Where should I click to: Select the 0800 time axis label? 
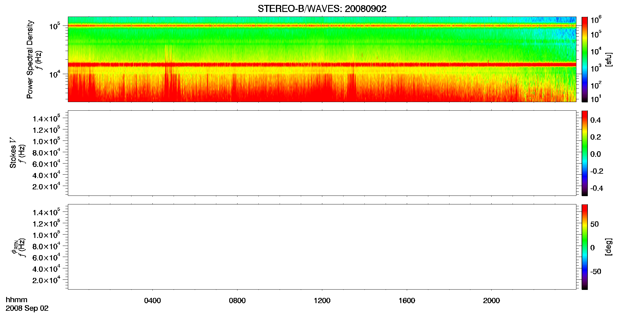[237, 301]
